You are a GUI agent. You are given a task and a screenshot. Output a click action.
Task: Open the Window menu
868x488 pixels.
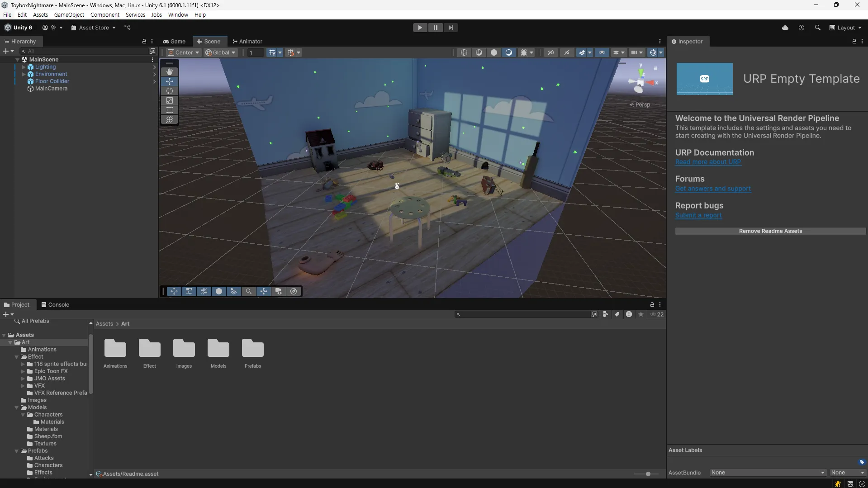(178, 15)
